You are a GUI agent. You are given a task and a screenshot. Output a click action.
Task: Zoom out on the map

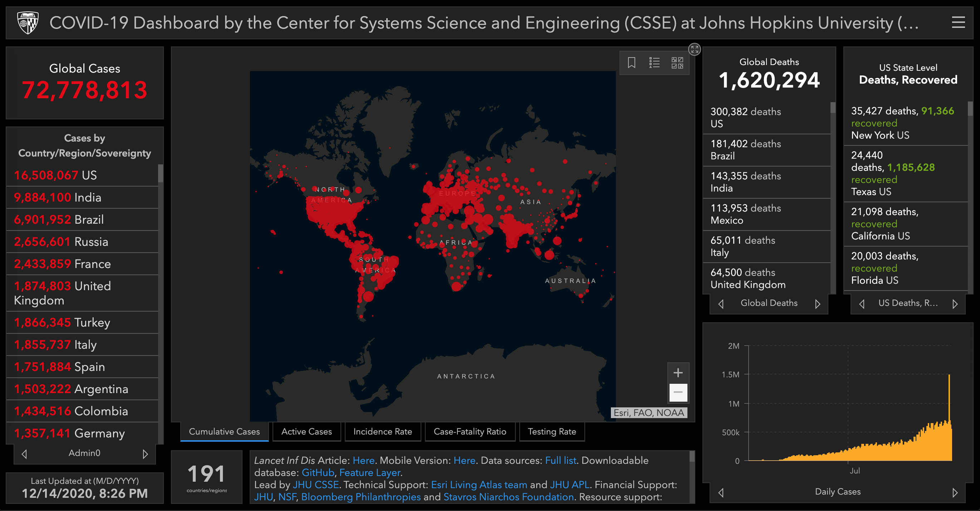[678, 392]
